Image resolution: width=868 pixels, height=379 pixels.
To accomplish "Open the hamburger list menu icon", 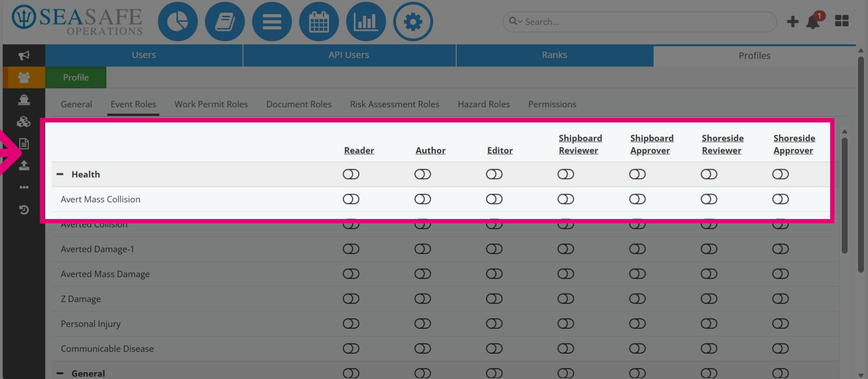I will (x=272, y=22).
